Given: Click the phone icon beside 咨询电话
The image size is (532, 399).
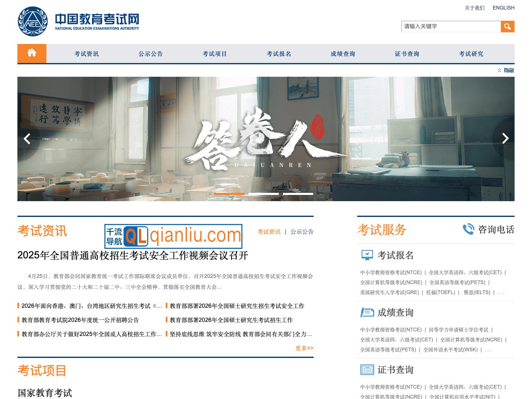Looking at the screenshot, I should click(x=468, y=229).
